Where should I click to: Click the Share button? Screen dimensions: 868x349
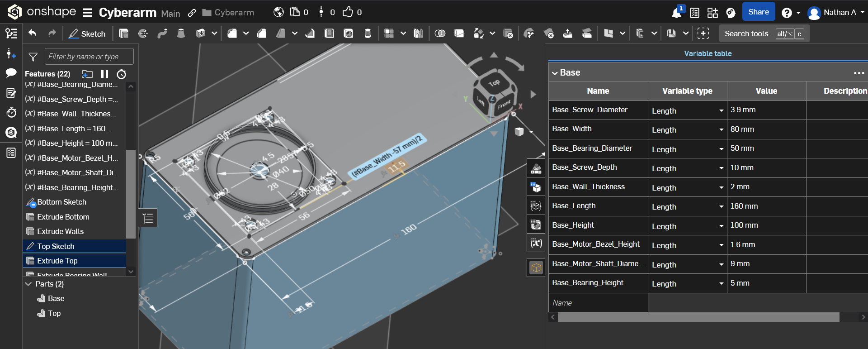[x=758, y=12]
